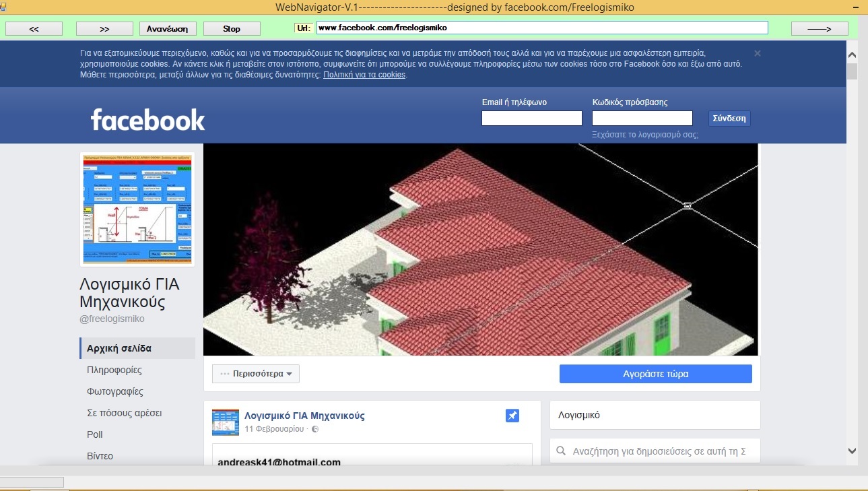This screenshot has height=491, width=868.
Task: Open the Πολιτική για τα cookies link
Action: (x=364, y=75)
